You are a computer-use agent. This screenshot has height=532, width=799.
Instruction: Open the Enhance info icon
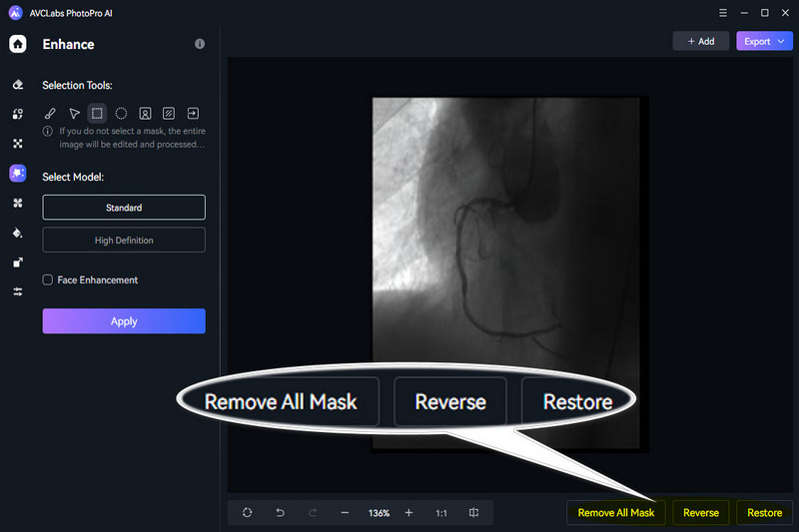pyautogui.click(x=200, y=45)
